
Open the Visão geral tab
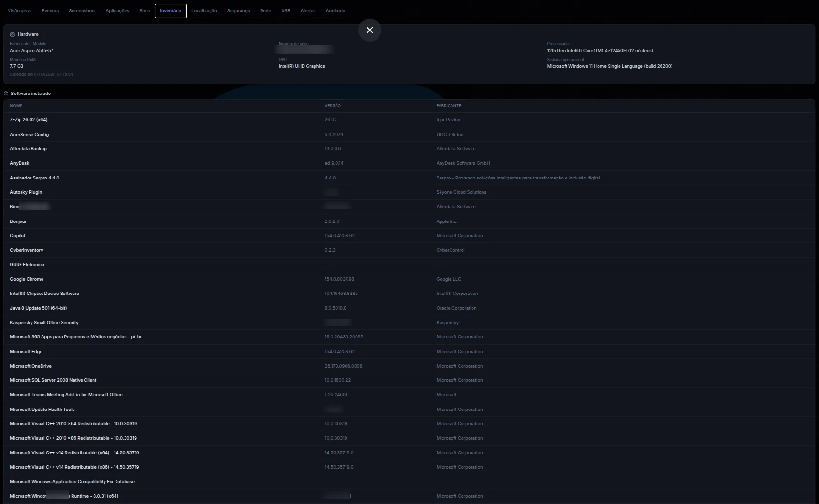[20, 11]
